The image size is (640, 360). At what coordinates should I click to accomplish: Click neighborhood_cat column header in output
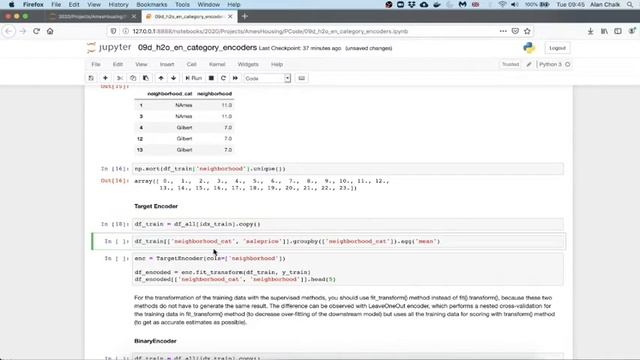pos(170,93)
